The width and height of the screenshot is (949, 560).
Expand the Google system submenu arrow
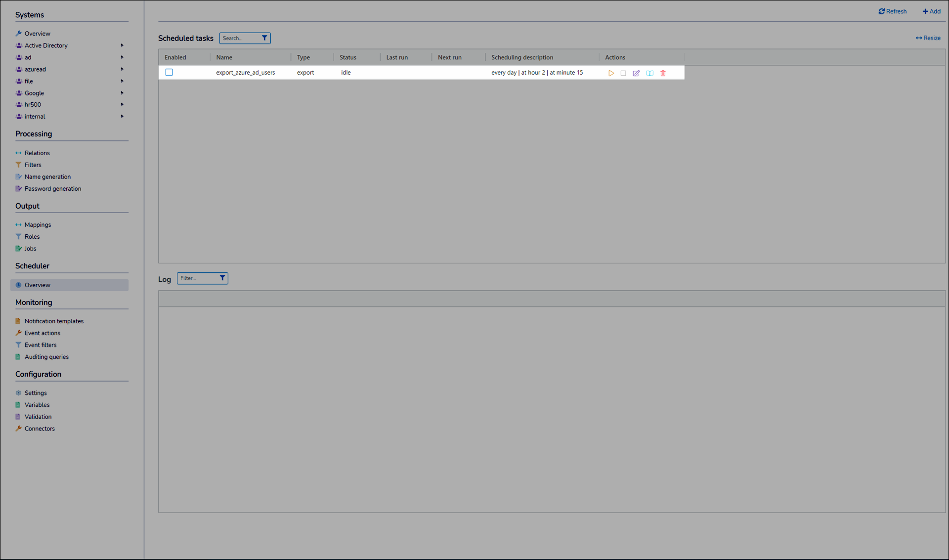click(122, 93)
